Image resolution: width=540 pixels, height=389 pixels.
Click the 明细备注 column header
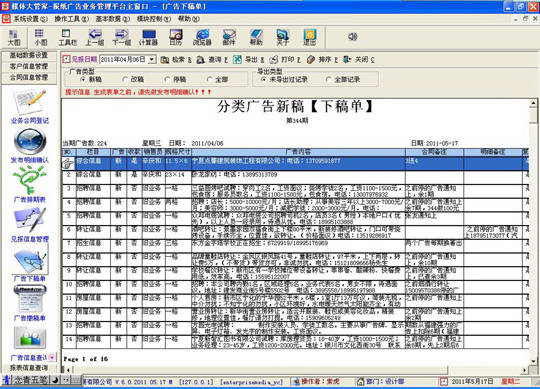coord(493,152)
